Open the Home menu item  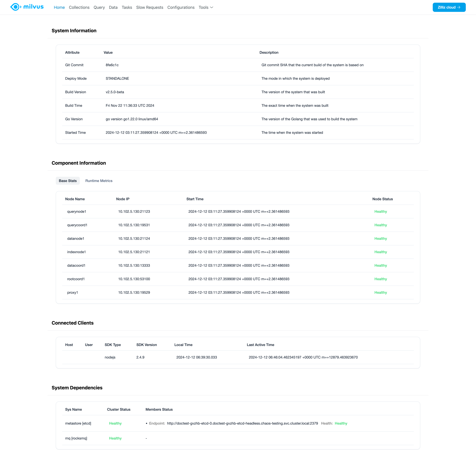(x=59, y=7)
